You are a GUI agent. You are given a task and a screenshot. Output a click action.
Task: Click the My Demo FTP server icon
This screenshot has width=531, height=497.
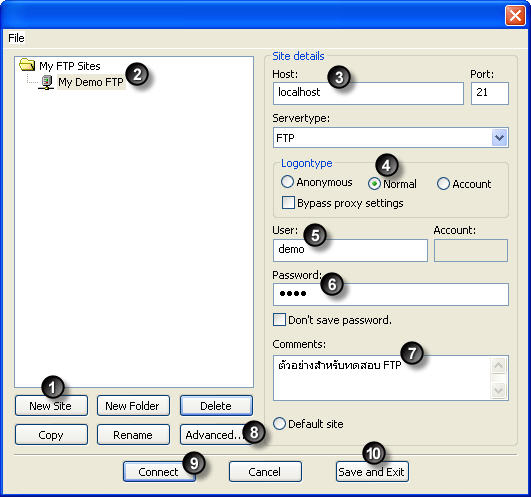46,82
